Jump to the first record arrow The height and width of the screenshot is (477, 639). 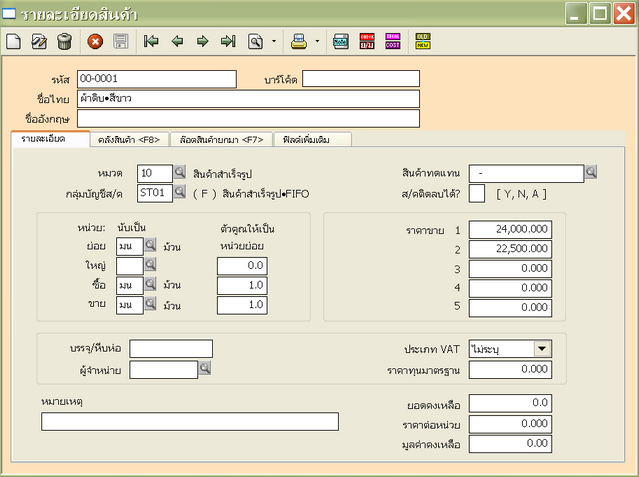[151, 42]
